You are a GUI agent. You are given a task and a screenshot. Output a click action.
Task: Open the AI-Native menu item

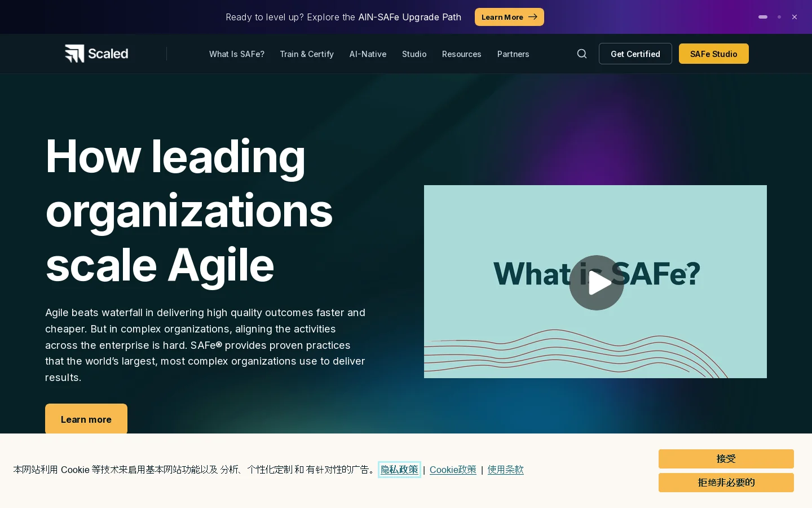(368, 54)
